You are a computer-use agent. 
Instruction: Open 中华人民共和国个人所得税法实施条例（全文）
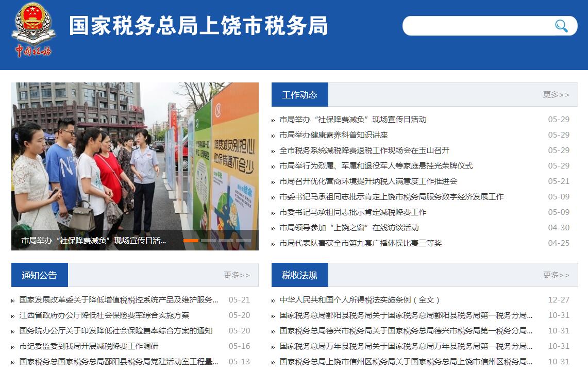[360, 300]
